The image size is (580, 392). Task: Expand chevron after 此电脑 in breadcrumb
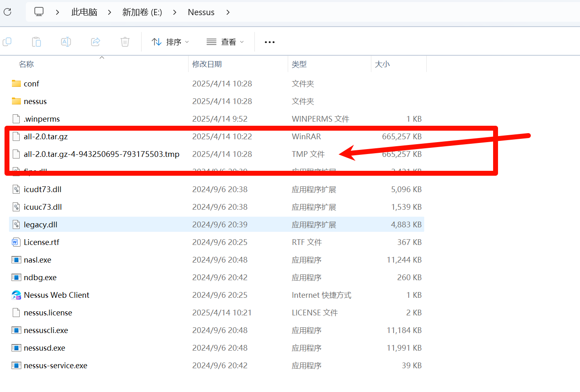click(109, 12)
